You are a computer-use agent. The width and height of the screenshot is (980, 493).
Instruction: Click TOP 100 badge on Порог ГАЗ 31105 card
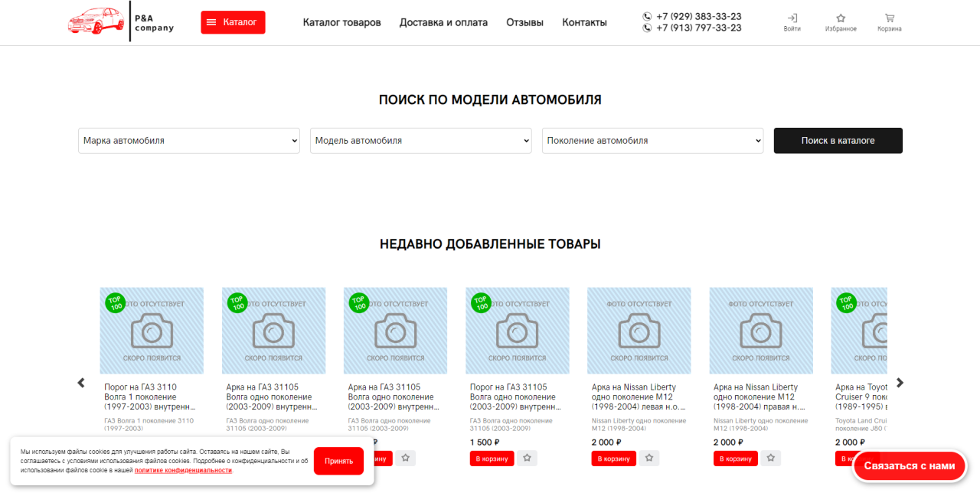tap(481, 302)
